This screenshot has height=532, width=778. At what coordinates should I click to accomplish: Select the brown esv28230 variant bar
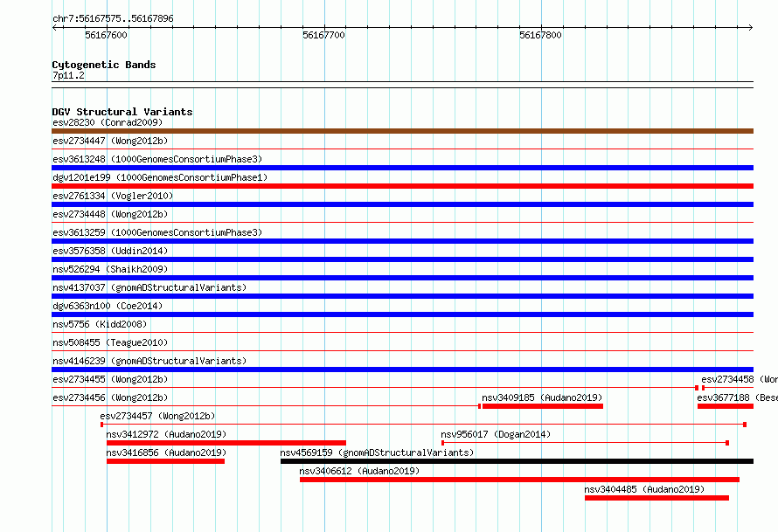tap(402, 131)
